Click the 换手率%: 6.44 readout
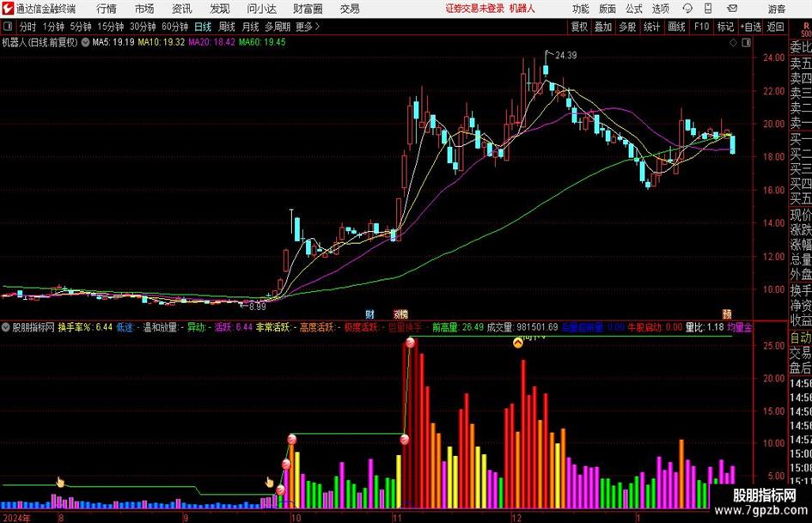The width and height of the screenshot is (812, 523). tap(85, 327)
